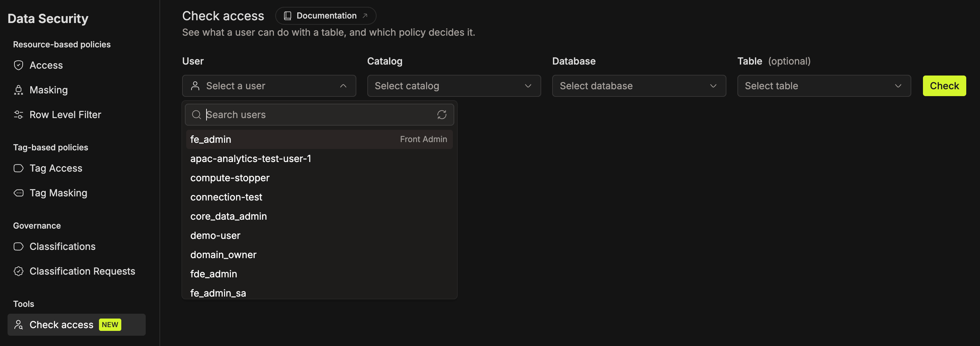The height and width of the screenshot is (346, 980).
Task: Click the NEW badge next to Check access
Action: coord(110,325)
